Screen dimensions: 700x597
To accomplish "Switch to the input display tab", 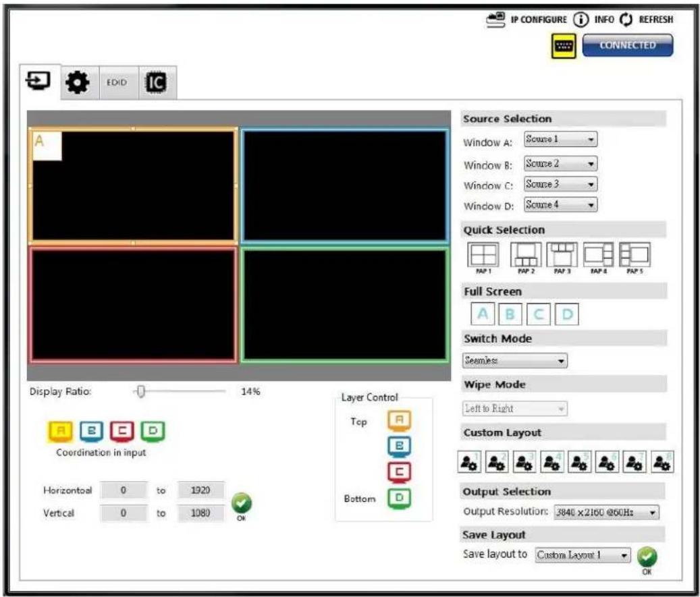I will point(38,82).
